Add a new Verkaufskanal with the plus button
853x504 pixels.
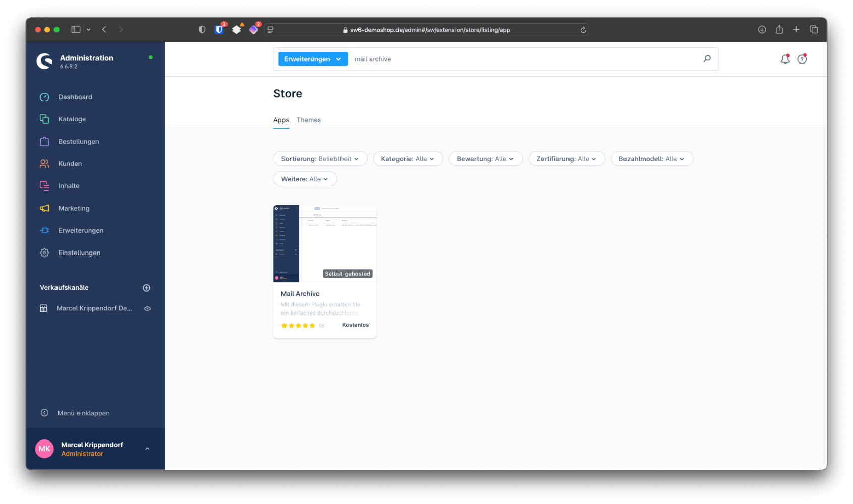(x=146, y=287)
